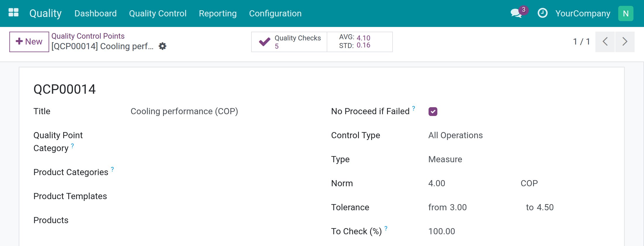
Task: Open the activities clock icon
Action: (x=542, y=13)
